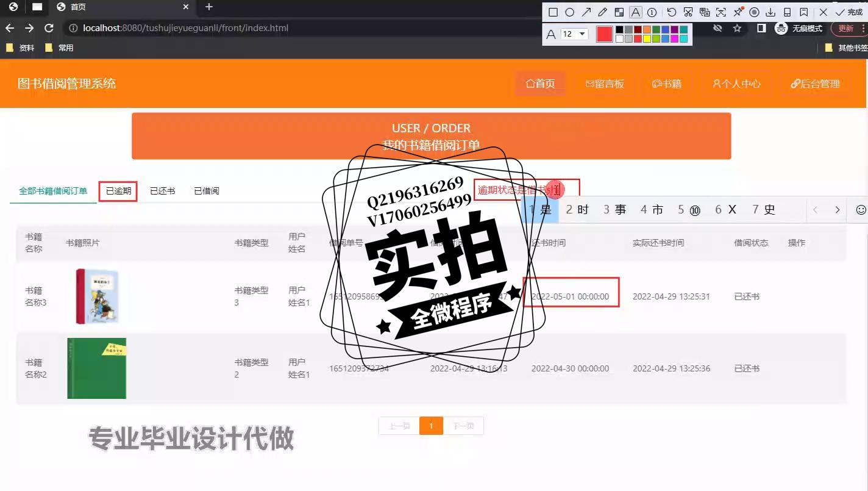Select the pencil drawing tool
868x491 pixels.
coord(603,12)
